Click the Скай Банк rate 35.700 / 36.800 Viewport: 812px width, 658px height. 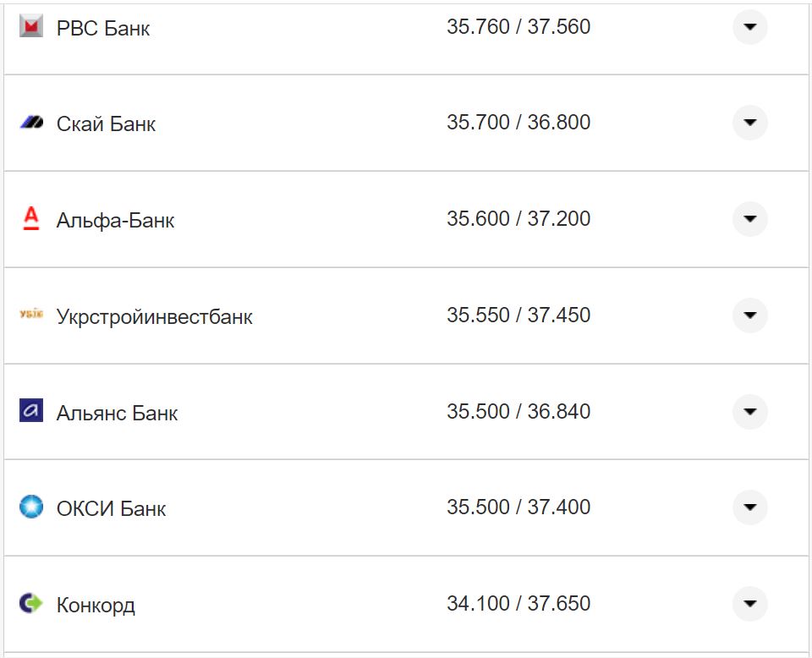coord(518,123)
